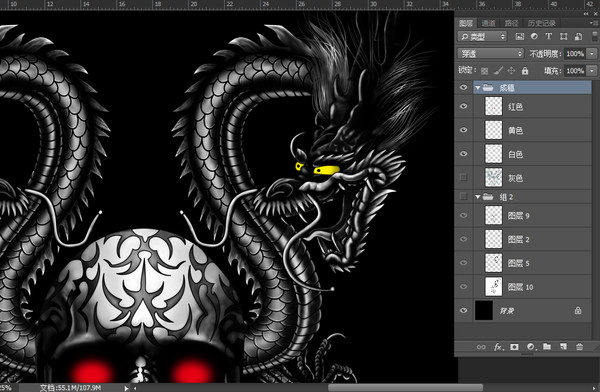Select the 图层 5 thumbnail

(494, 263)
